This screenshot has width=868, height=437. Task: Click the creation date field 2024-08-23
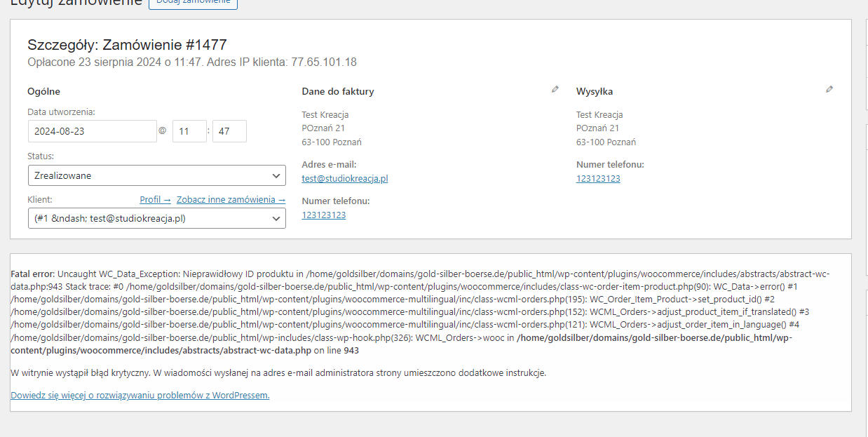pyautogui.click(x=92, y=131)
